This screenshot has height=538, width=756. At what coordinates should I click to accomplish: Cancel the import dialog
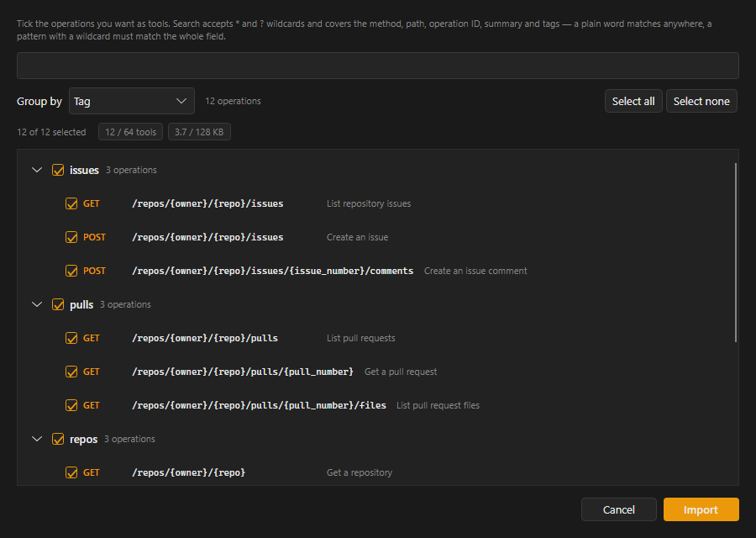[x=618, y=509]
